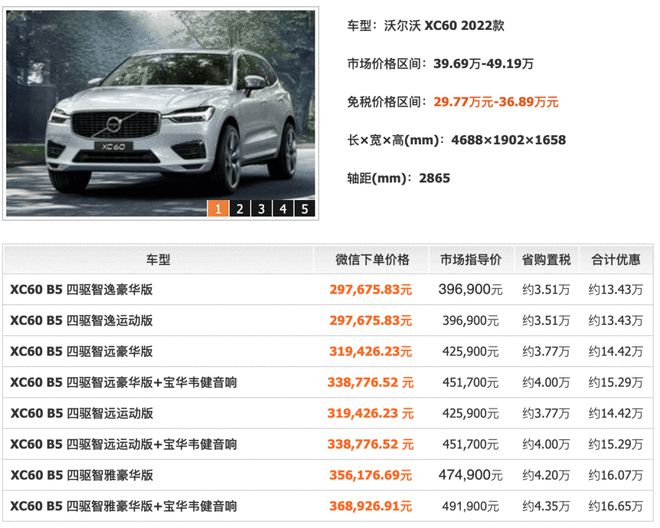Select image slide number 4
Image resolution: width=660 pixels, height=528 pixels.
(283, 208)
